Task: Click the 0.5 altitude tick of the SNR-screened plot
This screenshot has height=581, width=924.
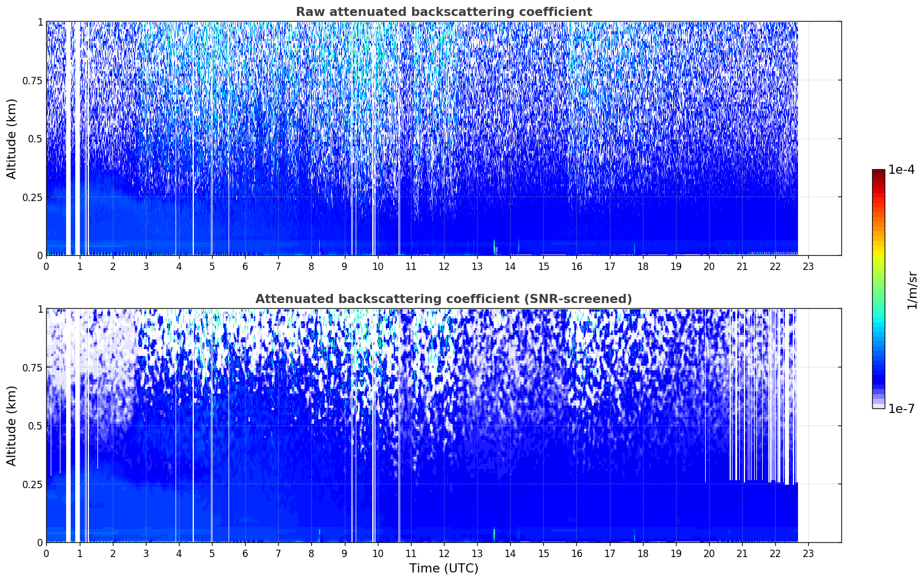Action: tap(35, 425)
